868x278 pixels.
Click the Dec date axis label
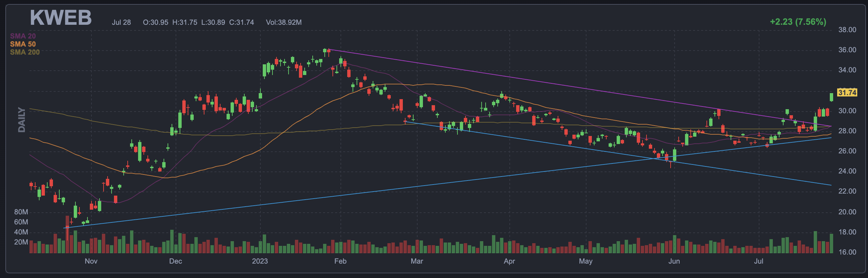(176, 261)
